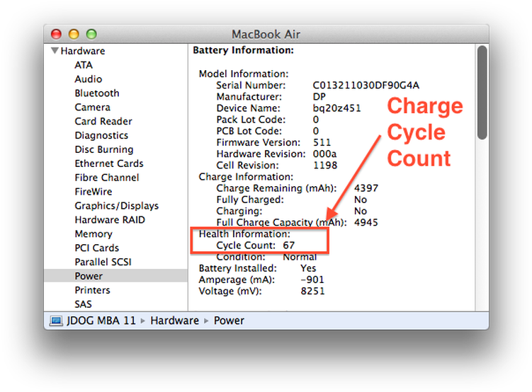
Task: Select Camera in the sidebar
Action: pyautogui.click(x=92, y=108)
